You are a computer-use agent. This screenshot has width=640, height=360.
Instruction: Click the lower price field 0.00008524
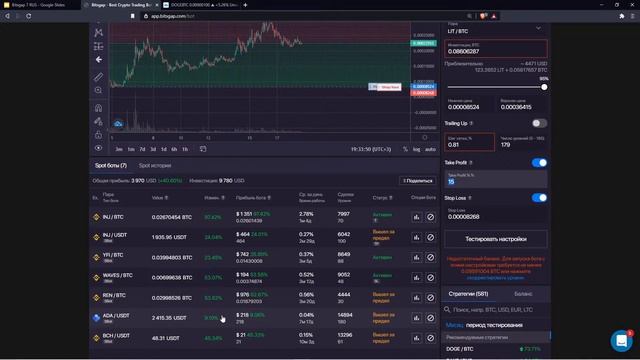click(469, 104)
